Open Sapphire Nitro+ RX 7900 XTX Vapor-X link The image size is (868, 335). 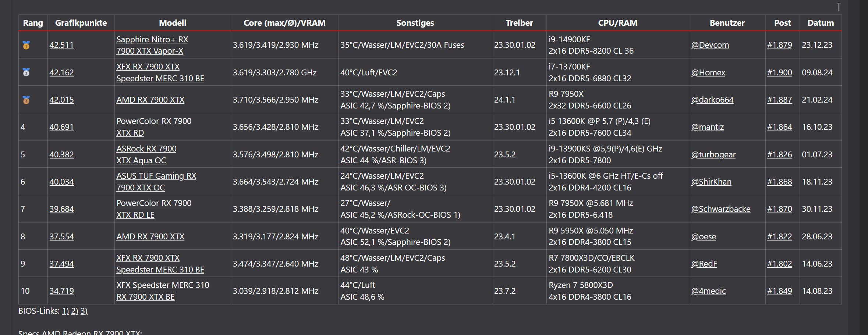(152, 45)
